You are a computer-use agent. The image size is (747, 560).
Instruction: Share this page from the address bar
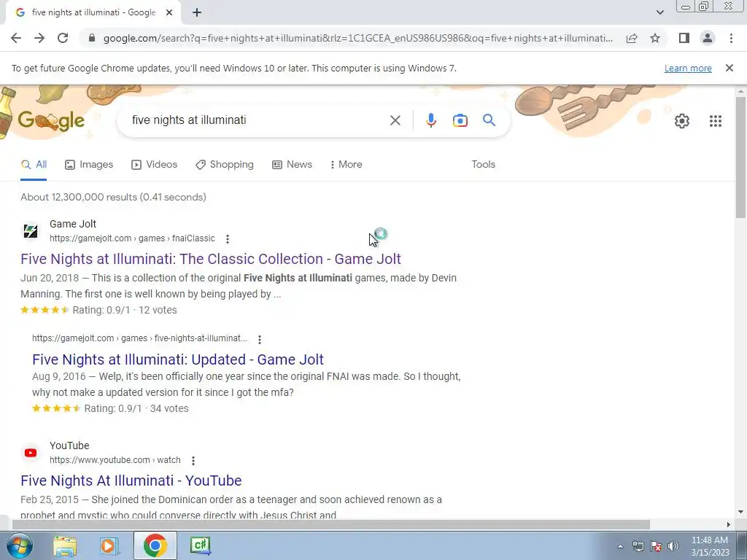632,38
